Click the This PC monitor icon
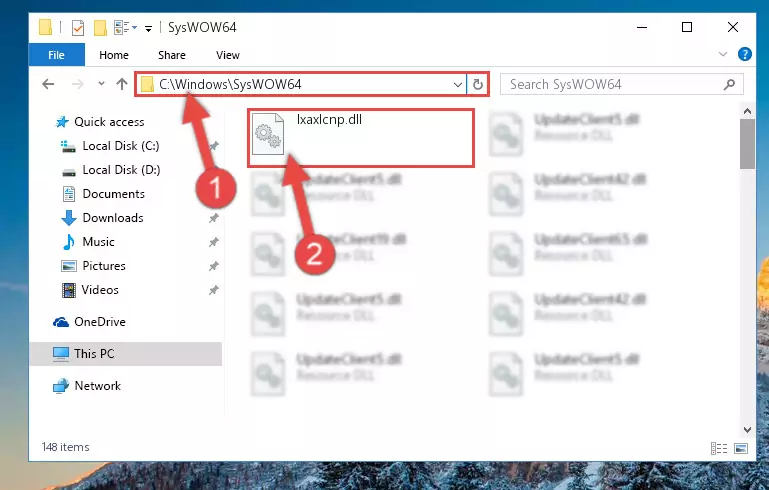This screenshot has height=490, width=769. point(61,354)
